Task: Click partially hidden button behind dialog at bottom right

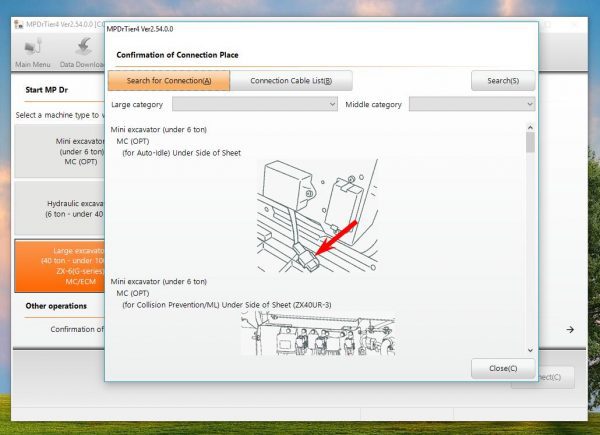Action: 556,378
